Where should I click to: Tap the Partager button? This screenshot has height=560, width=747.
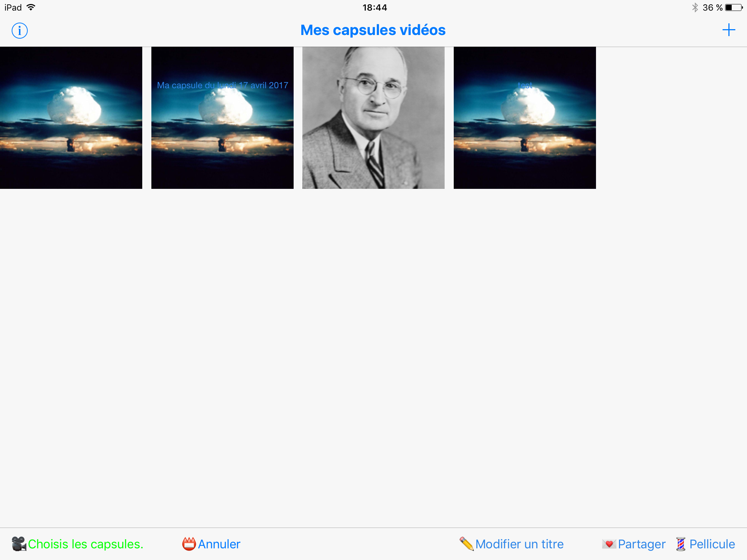click(x=642, y=544)
